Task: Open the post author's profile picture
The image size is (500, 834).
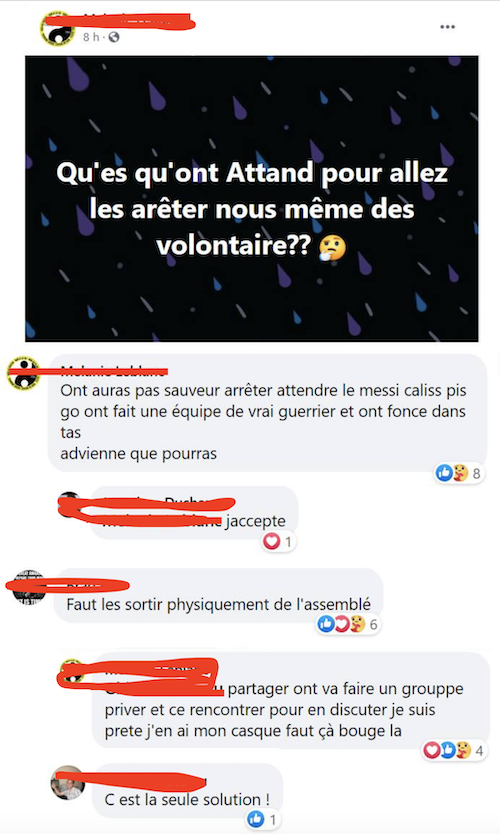Action: click(x=57, y=29)
